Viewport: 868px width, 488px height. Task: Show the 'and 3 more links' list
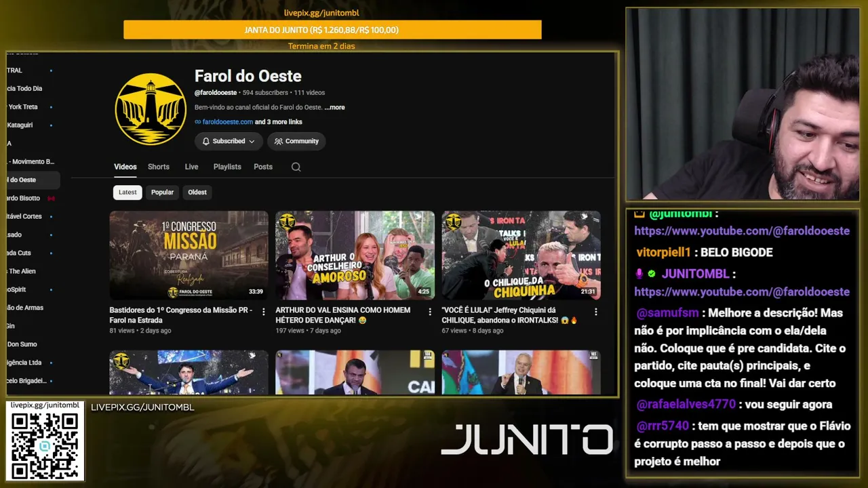point(279,122)
